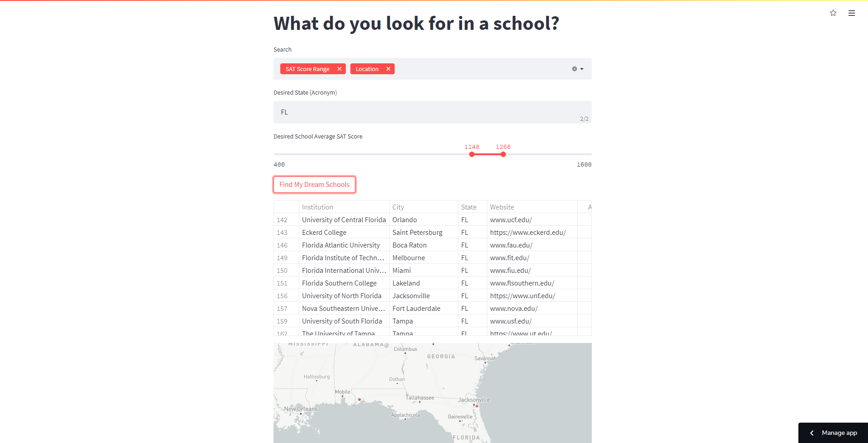Select the Florida Institute of Techn… cell
Screen dimensions: 868x443
pos(344,257)
